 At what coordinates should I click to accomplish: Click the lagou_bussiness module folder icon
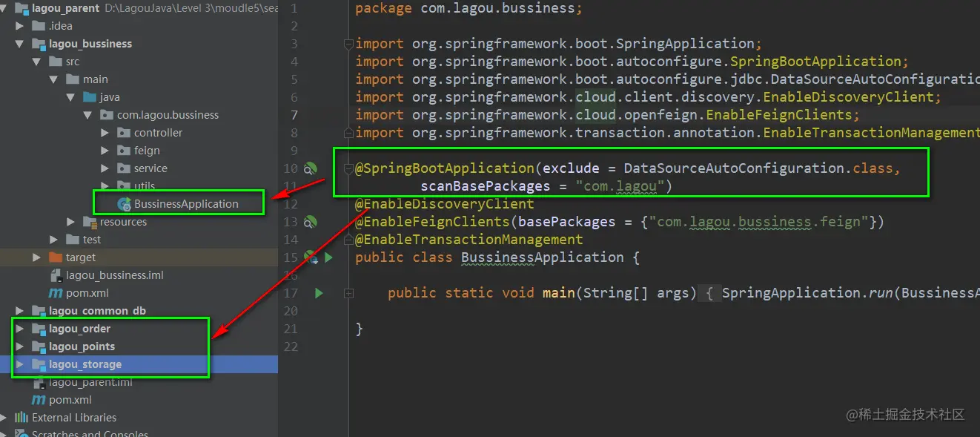tap(39, 44)
